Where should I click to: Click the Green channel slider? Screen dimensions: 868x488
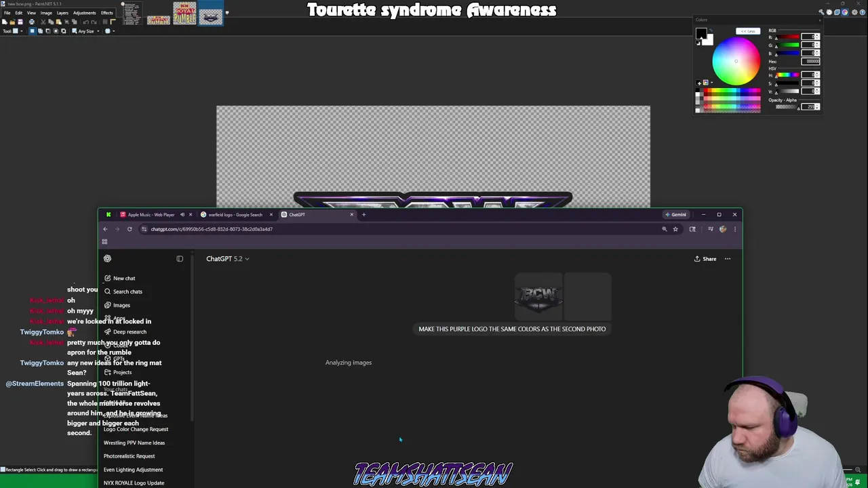point(787,45)
